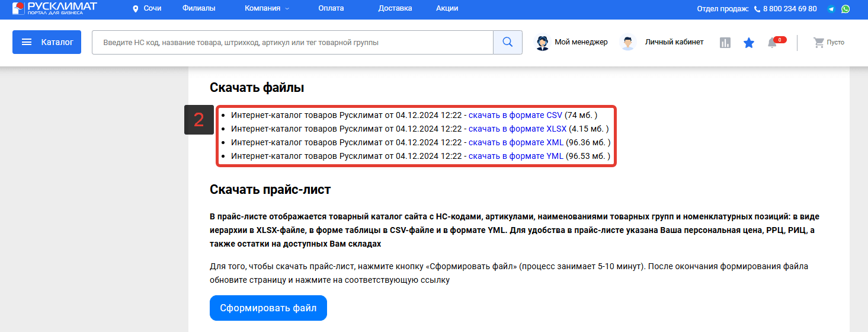Screen dimensions: 868x332
Task: Select city Сочи in the top bar
Action: [152, 8]
